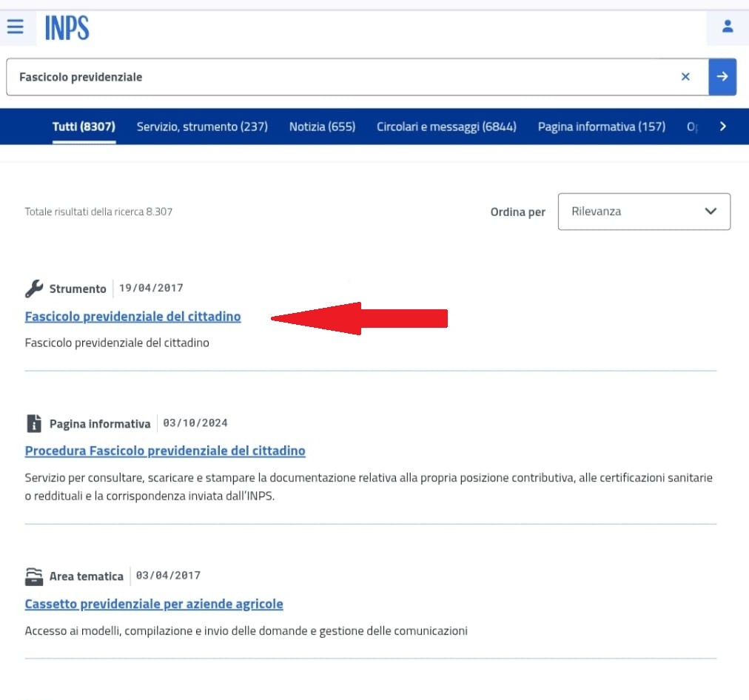Image resolution: width=749 pixels, height=700 pixels.
Task: Click the date 19/04/2017
Action: 151,288
